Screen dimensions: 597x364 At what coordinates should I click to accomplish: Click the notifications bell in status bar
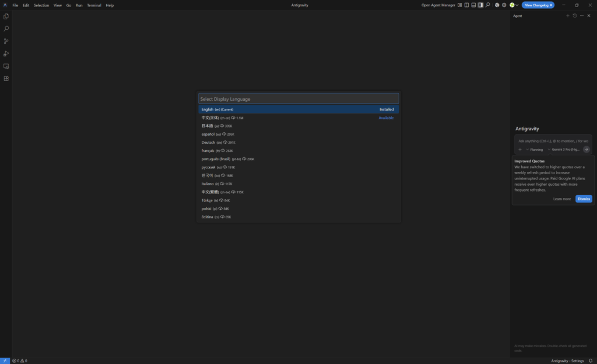[x=590, y=361]
